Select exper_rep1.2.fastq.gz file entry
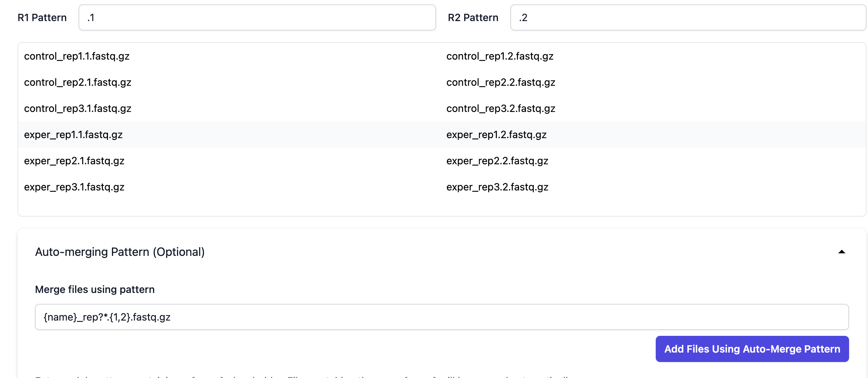 tap(497, 135)
